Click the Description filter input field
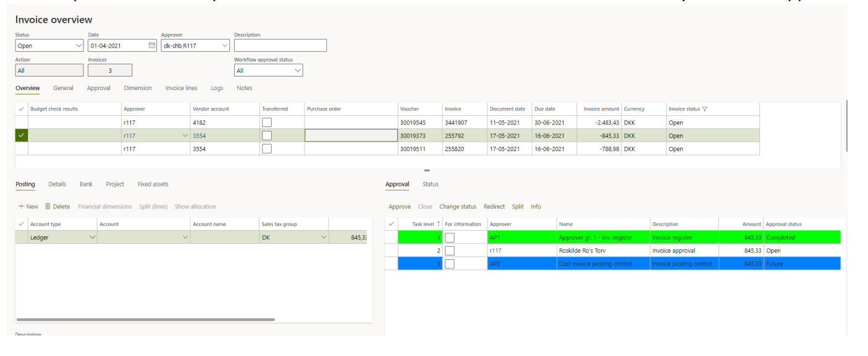 [280, 46]
